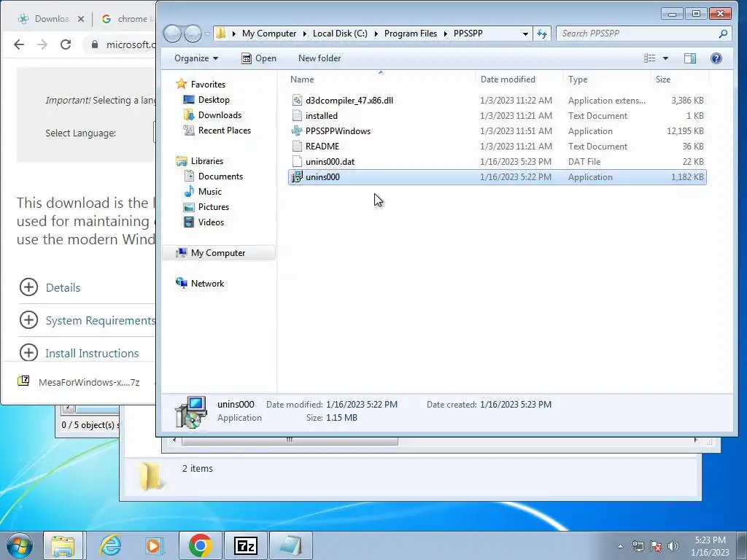This screenshot has height=560, width=747.
Task: Select the Favorites star in navigation pane
Action: 181,85
